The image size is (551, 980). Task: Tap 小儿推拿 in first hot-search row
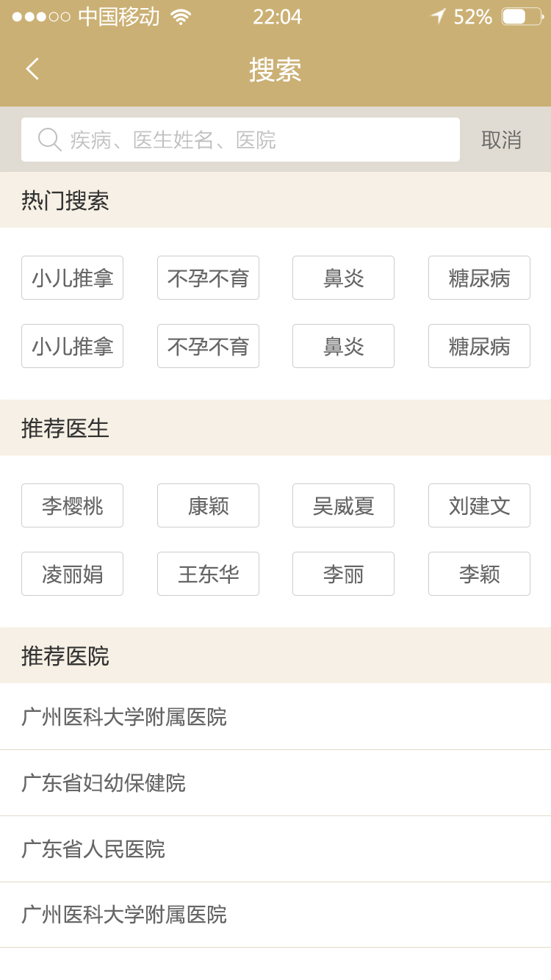pyautogui.click(x=72, y=278)
